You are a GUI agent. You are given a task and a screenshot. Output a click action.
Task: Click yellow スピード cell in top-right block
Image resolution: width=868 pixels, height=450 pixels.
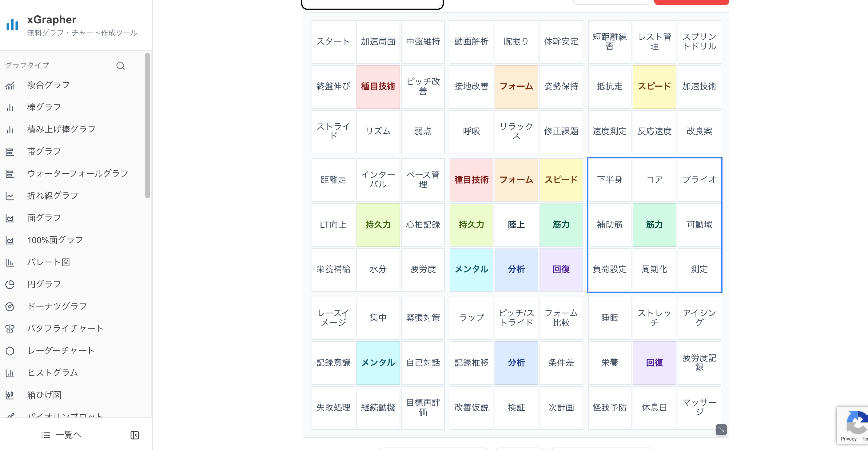(654, 87)
